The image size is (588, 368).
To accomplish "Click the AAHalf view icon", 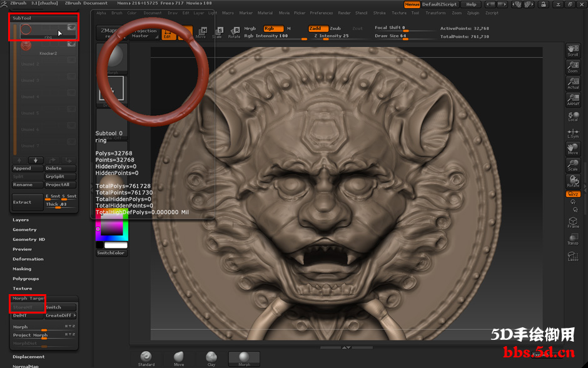I will point(573,100).
